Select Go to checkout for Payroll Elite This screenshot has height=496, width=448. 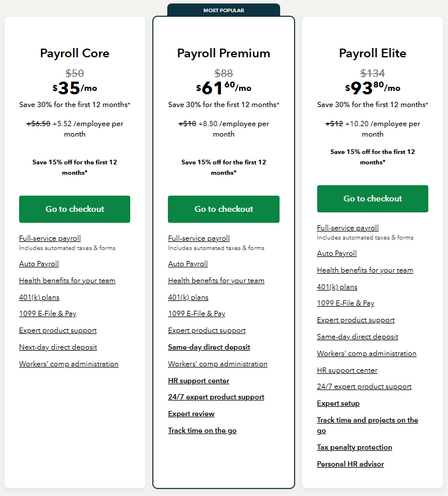[372, 199]
